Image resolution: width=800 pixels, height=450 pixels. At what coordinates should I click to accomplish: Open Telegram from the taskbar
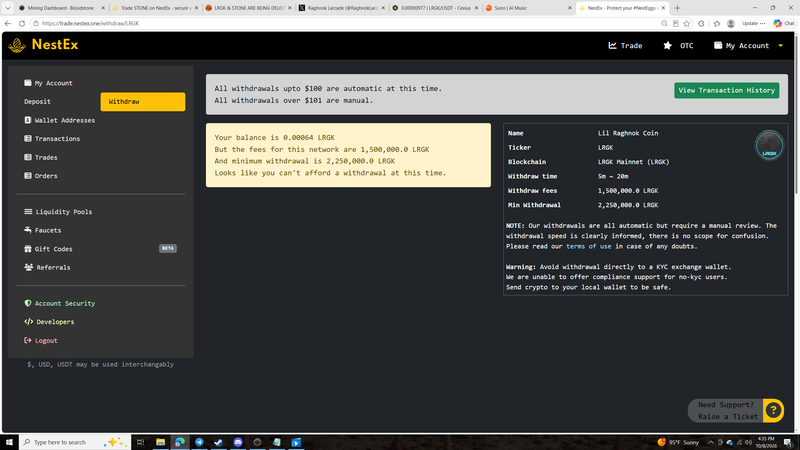(x=199, y=442)
